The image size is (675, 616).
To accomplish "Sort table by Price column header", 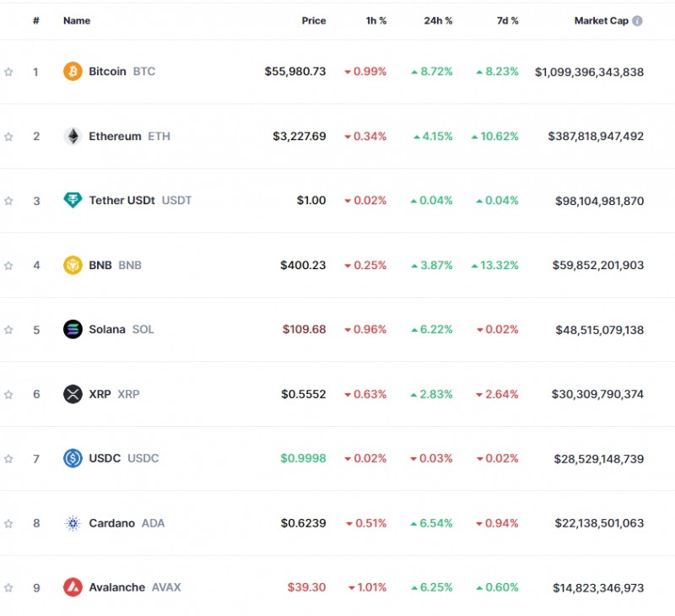I will [313, 21].
